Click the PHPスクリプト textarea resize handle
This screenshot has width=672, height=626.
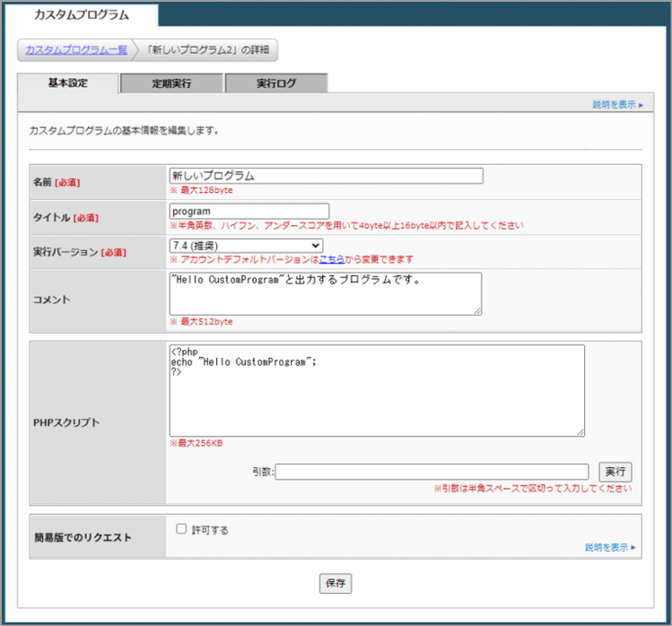[x=580, y=431]
